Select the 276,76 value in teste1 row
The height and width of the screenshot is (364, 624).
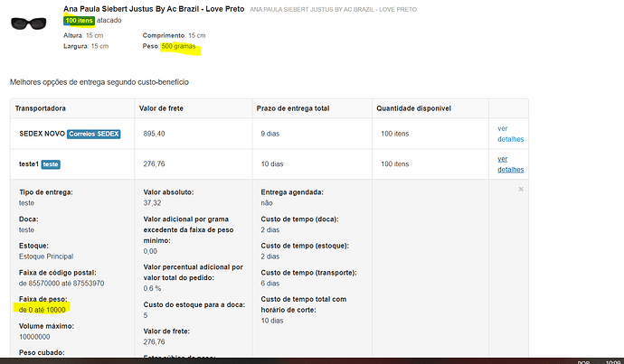tap(154, 164)
